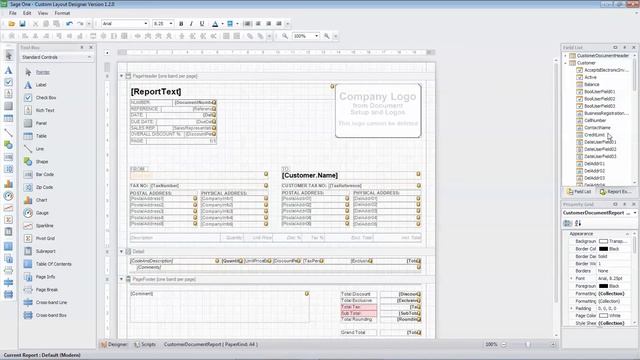
Task: Switch property grid to alphabetical sort
Action: (578, 223)
